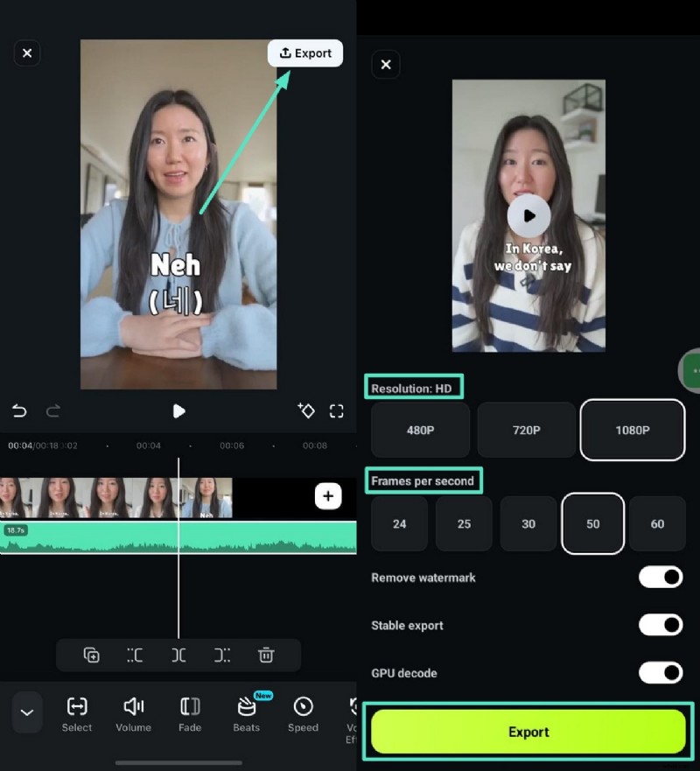Select the Volume tool
This screenshot has width=700, height=771.
(x=133, y=712)
